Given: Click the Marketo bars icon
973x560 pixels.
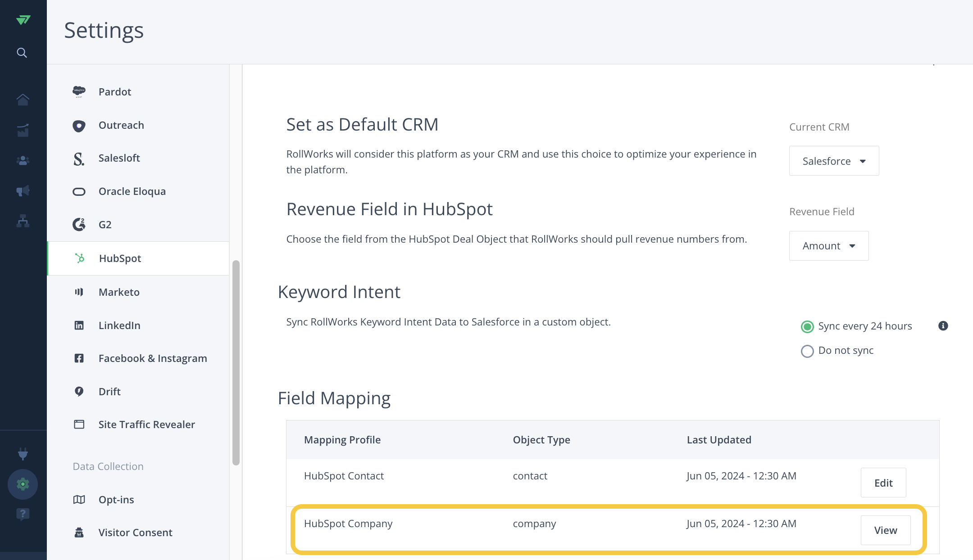Looking at the screenshot, I should coord(79,292).
